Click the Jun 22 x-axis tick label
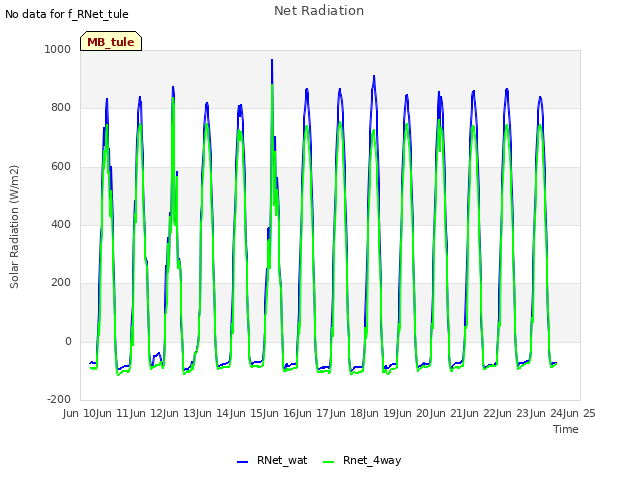Viewport: 640px width, 480px height. [480, 413]
